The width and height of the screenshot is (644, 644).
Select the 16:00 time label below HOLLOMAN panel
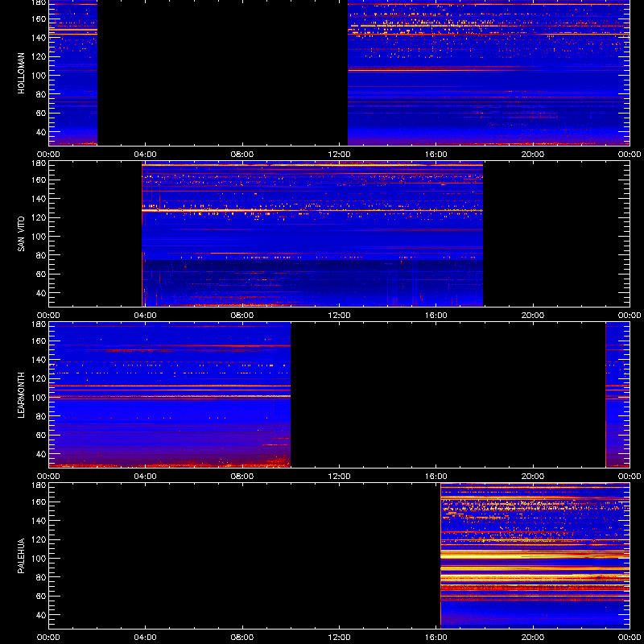click(436, 155)
